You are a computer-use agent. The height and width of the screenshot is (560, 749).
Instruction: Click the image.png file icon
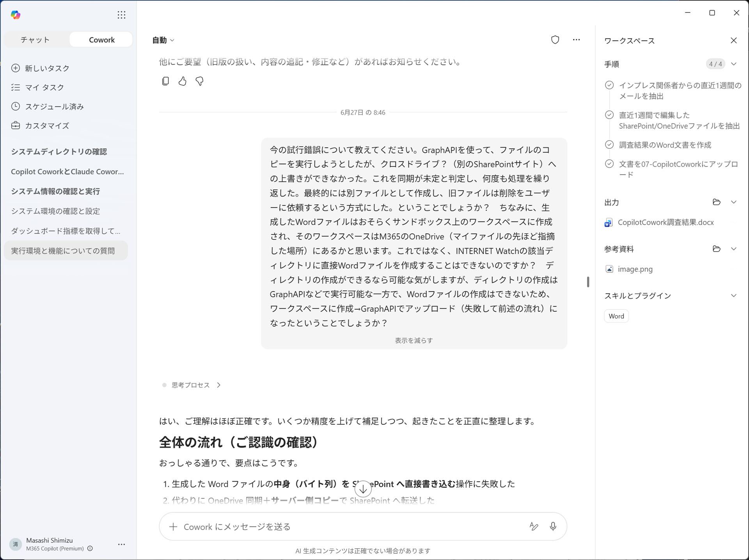coord(609,269)
